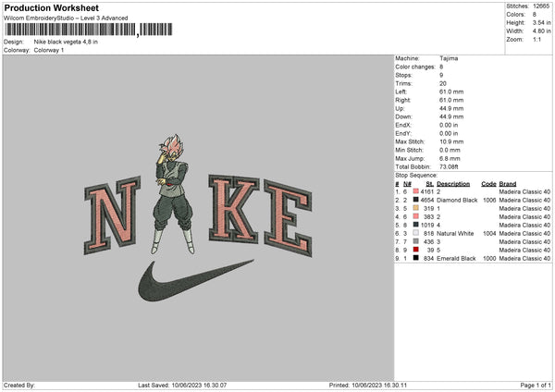Click stitch count 4161 in stop 1

(427, 191)
